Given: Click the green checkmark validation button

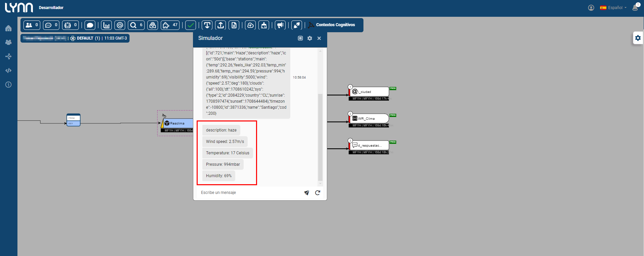Looking at the screenshot, I should [x=191, y=25].
